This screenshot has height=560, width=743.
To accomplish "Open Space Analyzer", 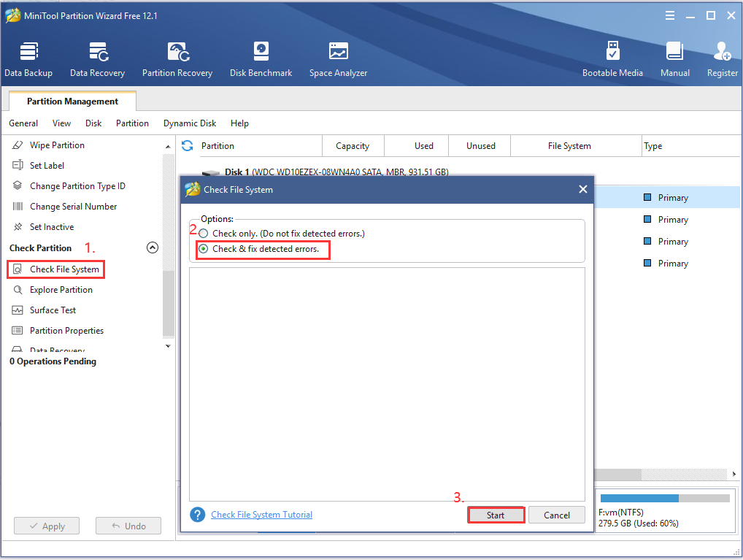I will pyautogui.click(x=339, y=59).
